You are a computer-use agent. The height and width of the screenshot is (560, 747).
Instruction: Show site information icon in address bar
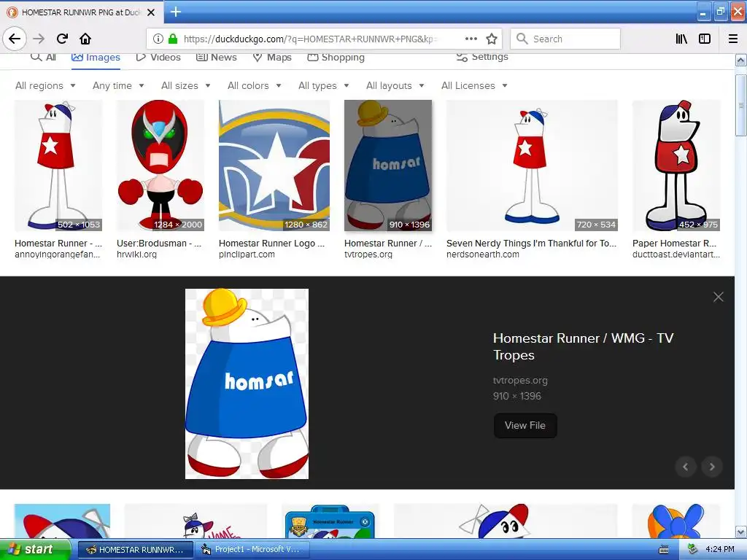158,39
